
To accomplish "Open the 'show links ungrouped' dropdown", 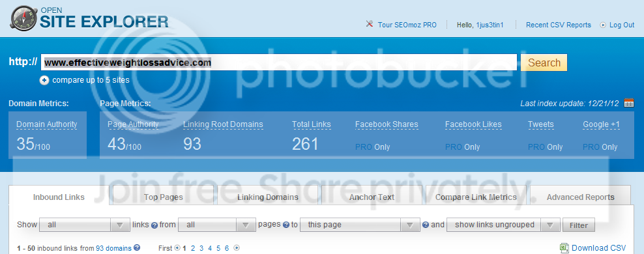I will pos(503,225).
